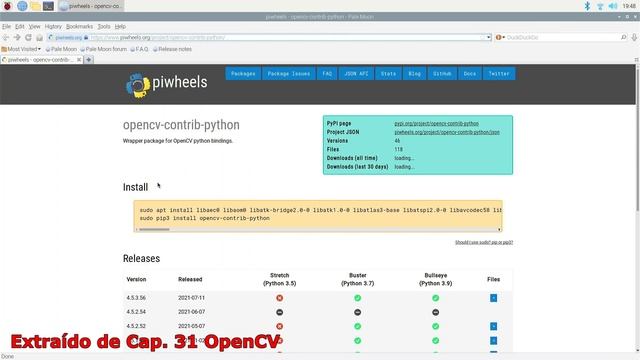Viewport: 640px width, 360px height.
Task: Select the piwheels browser window in the taskbar
Action: click(91, 6)
